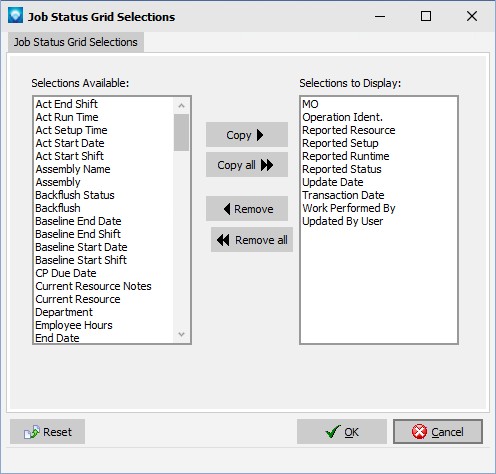Select Act Setup Time in available list
Screen dimensions: 496x474
click(x=71, y=130)
